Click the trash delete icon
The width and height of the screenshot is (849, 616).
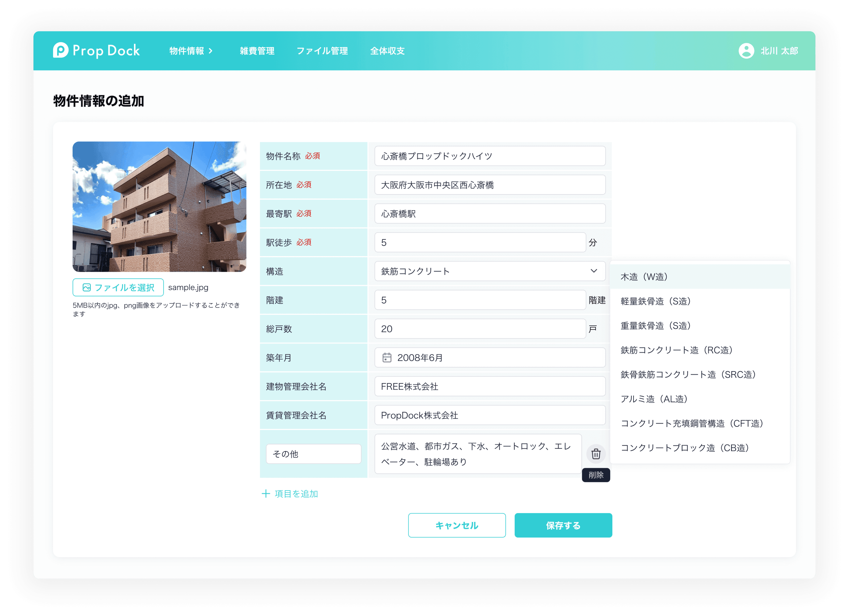[x=596, y=454]
